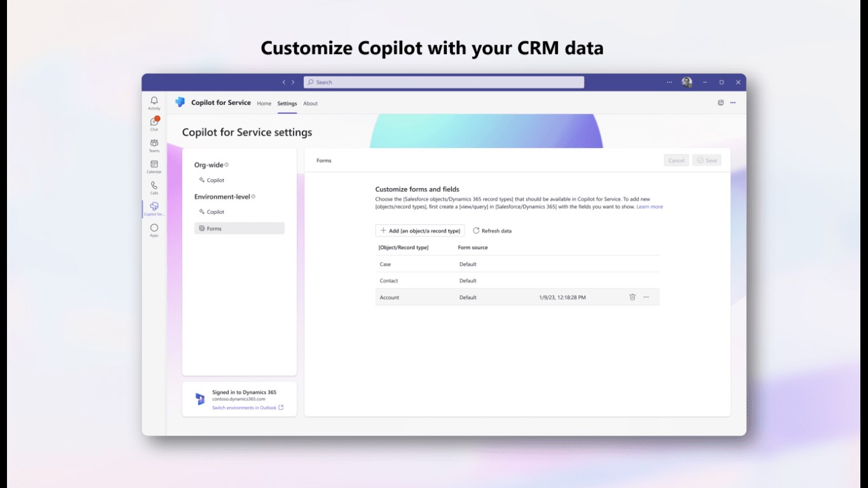868x488 pixels.
Task: Click the Cancel button
Action: click(x=677, y=160)
